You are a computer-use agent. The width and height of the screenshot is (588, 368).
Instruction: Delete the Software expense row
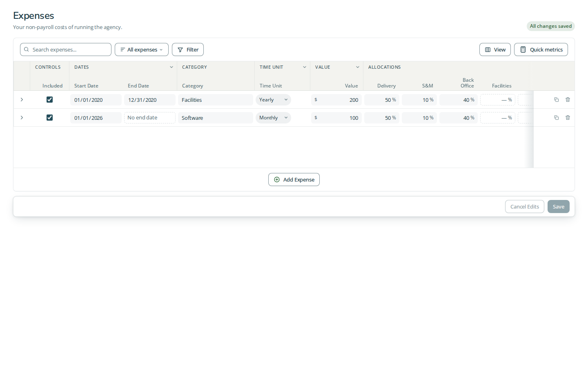(x=568, y=118)
